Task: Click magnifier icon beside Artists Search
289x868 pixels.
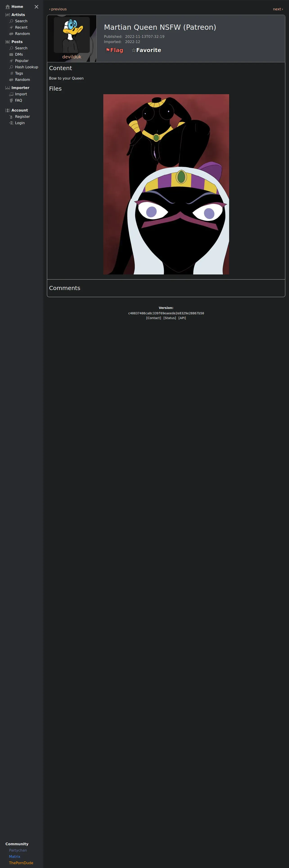Action: pos(11,21)
